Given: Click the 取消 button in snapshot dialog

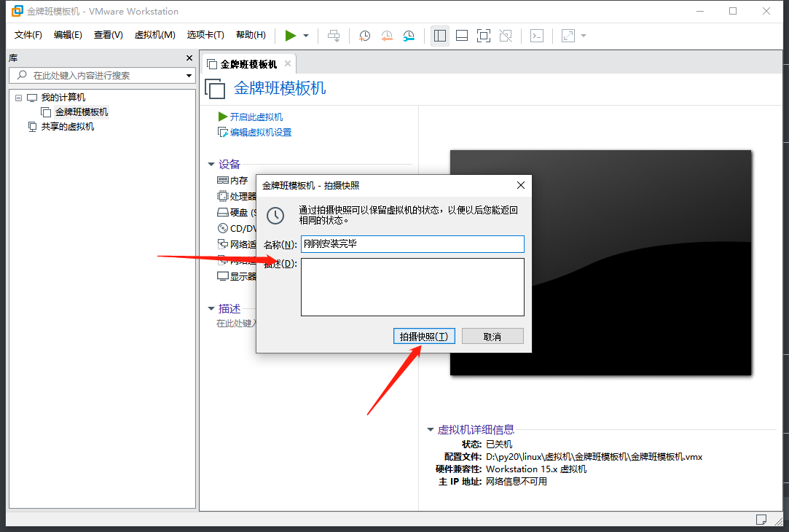Looking at the screenshot, I should click(492, 336).
